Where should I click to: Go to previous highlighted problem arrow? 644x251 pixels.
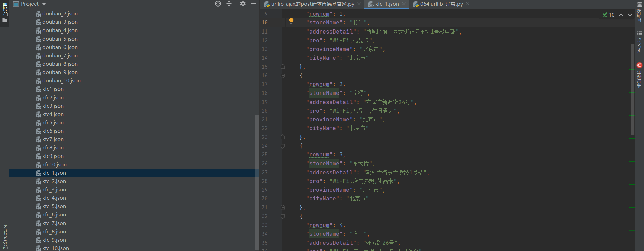coord(621,15)
